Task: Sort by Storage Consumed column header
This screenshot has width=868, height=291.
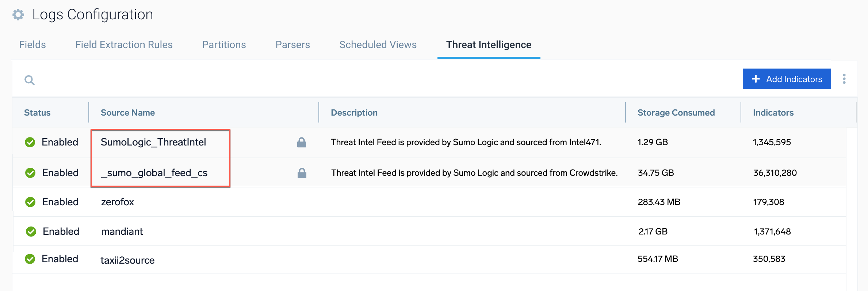Action: click(x=676, y=113)
